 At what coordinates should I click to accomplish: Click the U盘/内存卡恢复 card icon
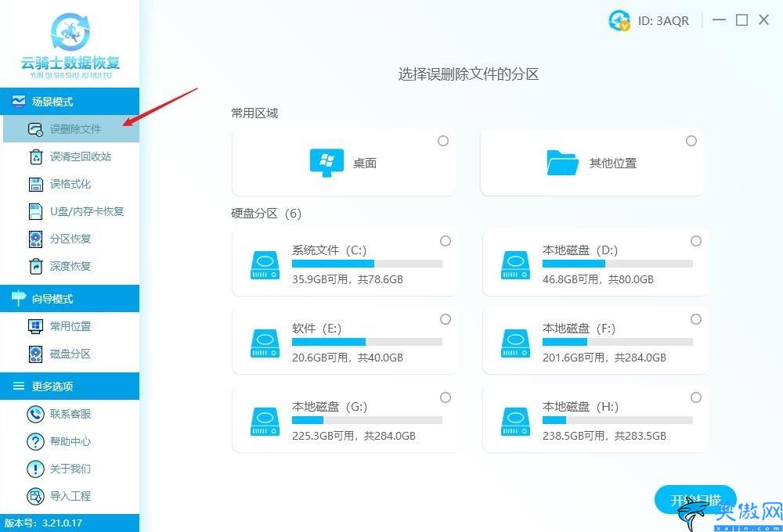click(x=35, y=211)
